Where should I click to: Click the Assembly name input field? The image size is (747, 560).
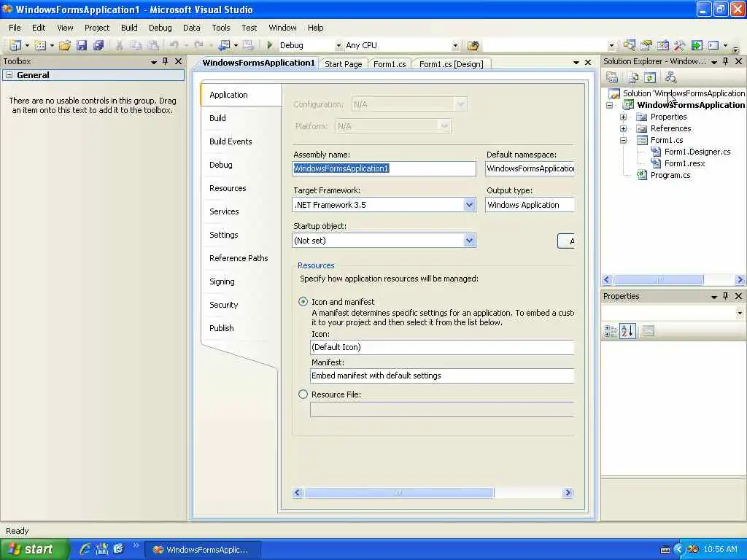tap(384, 168)
